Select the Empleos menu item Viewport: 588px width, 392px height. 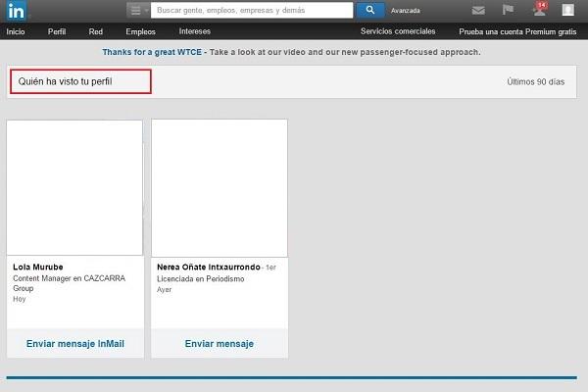(141, 31)
